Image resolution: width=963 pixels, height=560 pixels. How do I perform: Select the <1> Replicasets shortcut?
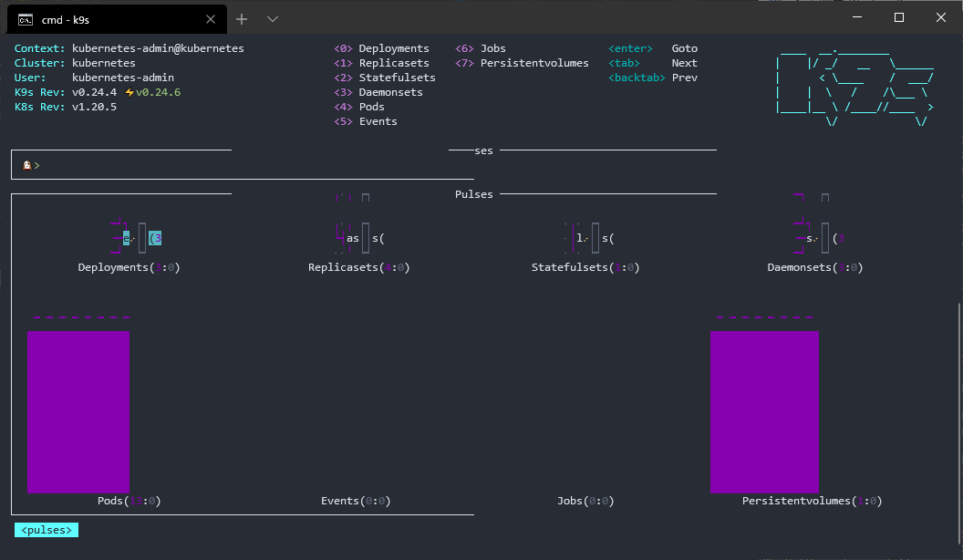381,63
